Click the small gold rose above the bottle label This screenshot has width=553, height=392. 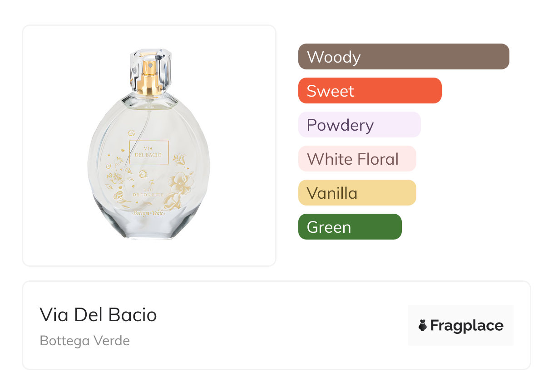click(131, 133)
